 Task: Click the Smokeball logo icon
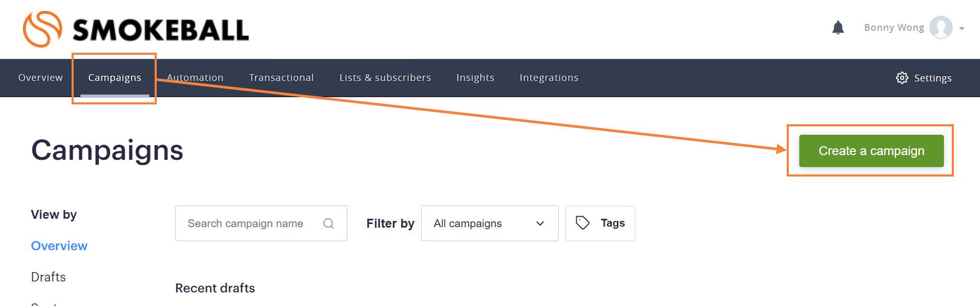click(42, 29)
